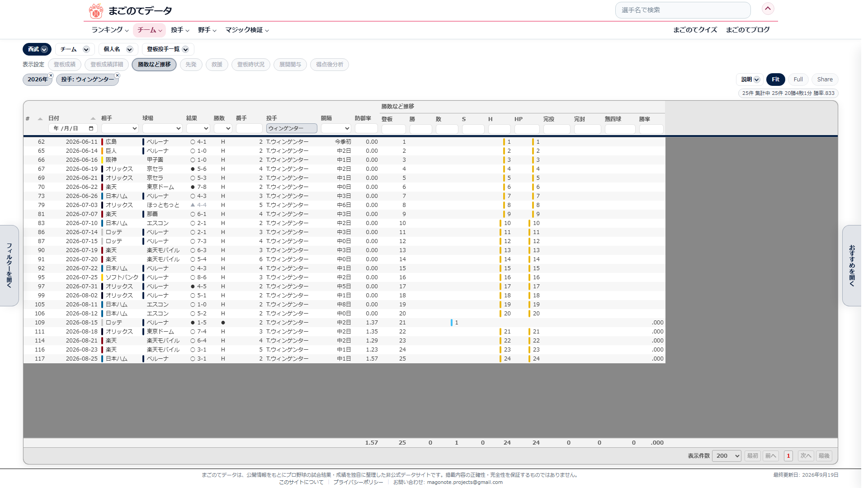Viewport: 868px width, 488px height.
Task: Click the 選手名で検索 search field
Action: [x=683, y=10]
